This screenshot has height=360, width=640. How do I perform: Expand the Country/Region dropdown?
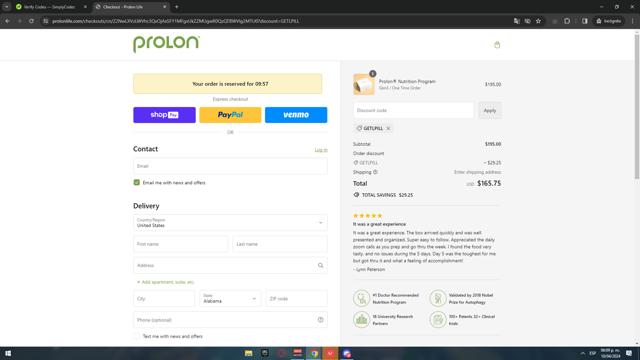pos(230,223)
